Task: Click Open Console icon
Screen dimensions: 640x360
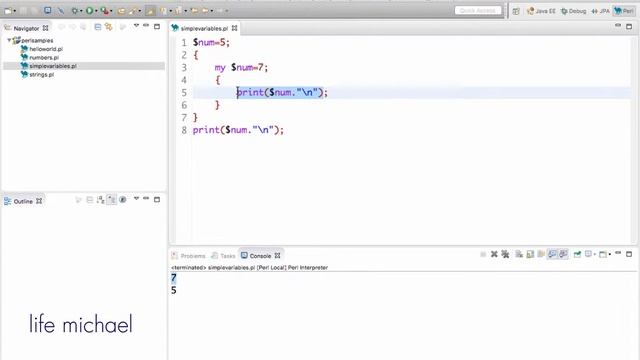Action: point(602,254)
